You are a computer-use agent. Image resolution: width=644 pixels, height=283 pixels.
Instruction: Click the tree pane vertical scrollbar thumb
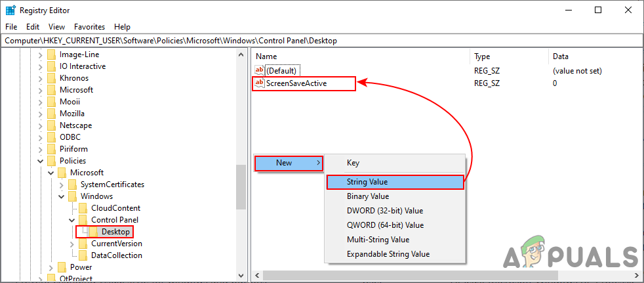(241, 188)
